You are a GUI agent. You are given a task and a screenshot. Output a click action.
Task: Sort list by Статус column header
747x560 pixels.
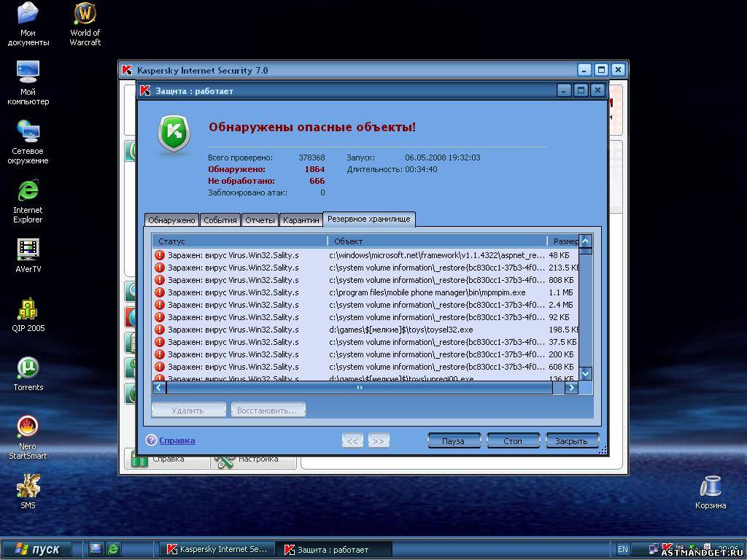click(x=239, y=241)
